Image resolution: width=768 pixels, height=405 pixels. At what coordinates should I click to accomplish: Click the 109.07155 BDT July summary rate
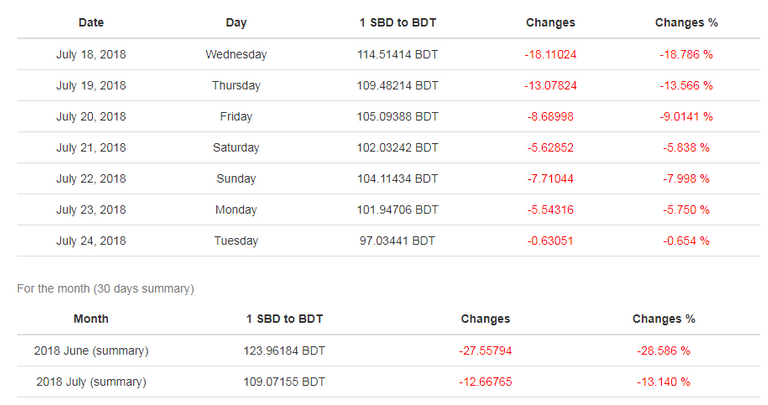284,382
